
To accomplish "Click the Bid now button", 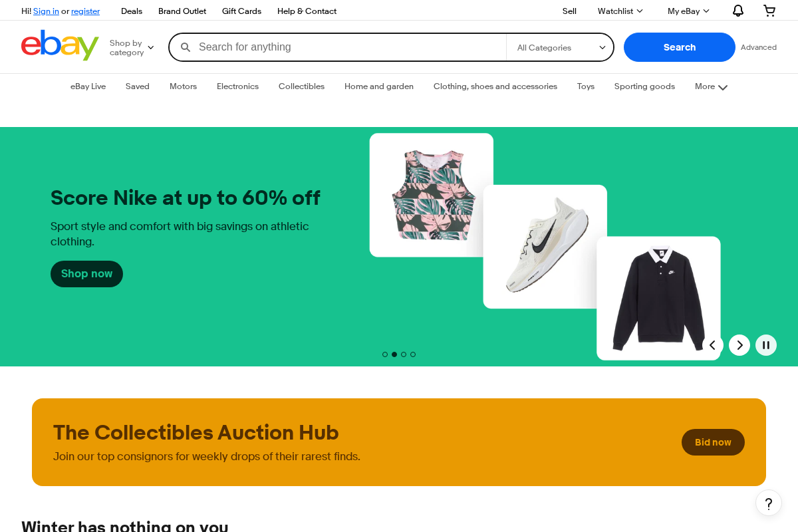I will click(713, 442).
